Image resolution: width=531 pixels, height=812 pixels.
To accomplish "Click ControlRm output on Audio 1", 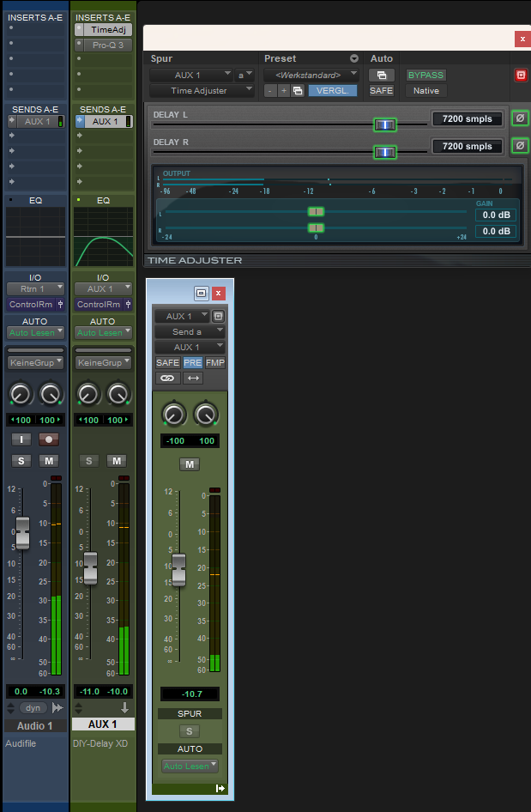I will pyautogui.click(x=31, y=305).
